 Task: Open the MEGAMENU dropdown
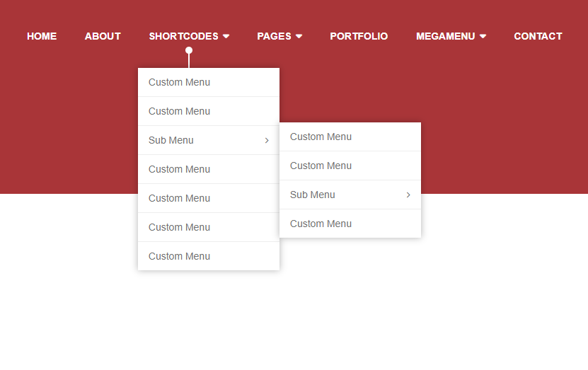[x=451, y=36]
